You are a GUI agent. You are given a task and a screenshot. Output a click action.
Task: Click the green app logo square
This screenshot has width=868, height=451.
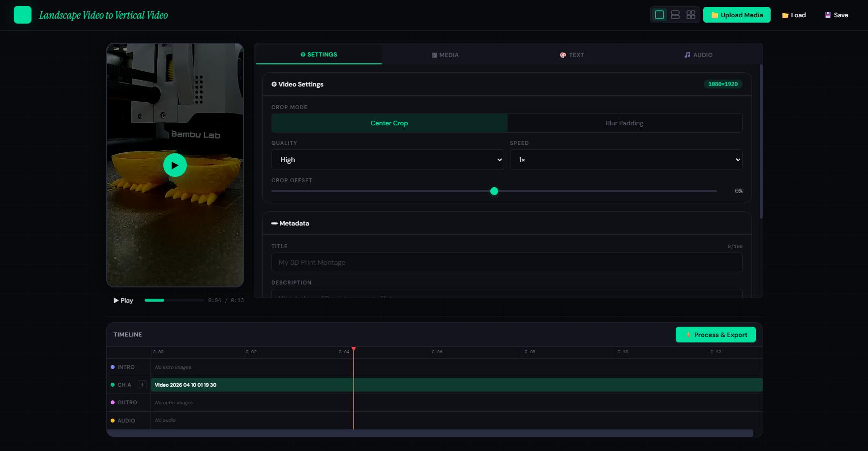pos(23,15)
